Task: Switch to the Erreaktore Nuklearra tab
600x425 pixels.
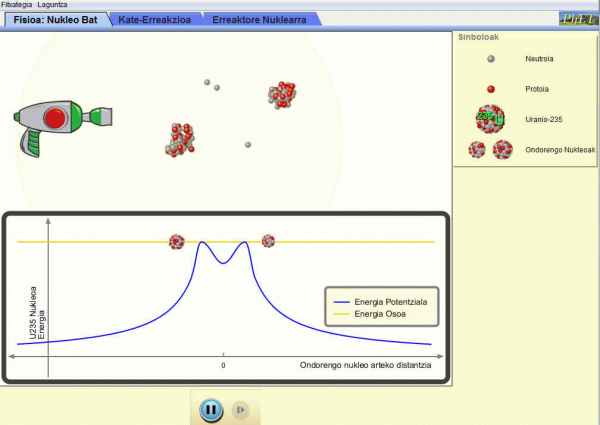Action: coord(258,19)
